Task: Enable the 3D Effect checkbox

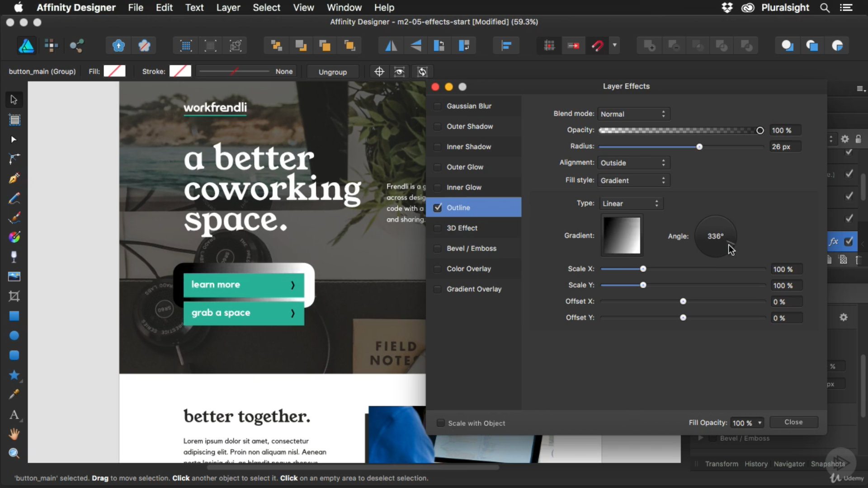Action: point(437,228)
